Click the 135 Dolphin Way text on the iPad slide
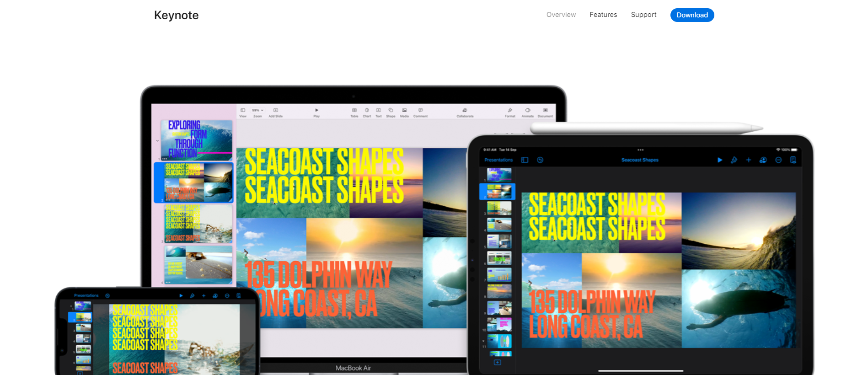 point(592,302)
